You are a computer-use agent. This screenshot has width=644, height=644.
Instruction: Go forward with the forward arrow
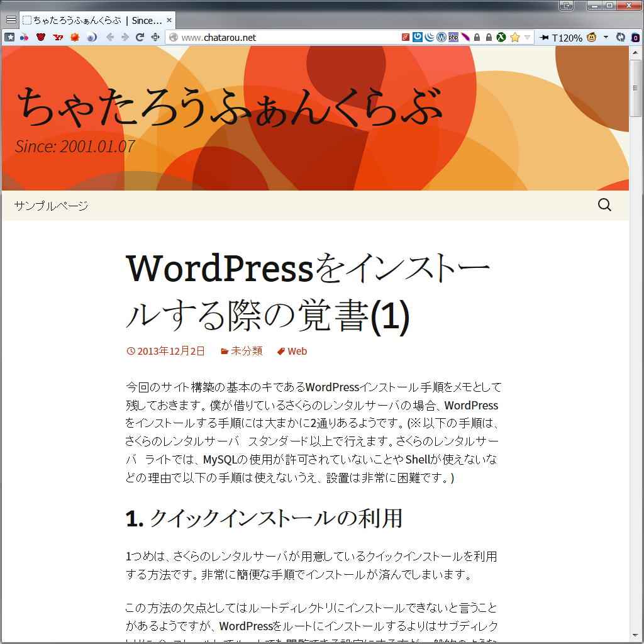[x=125, y=37]
